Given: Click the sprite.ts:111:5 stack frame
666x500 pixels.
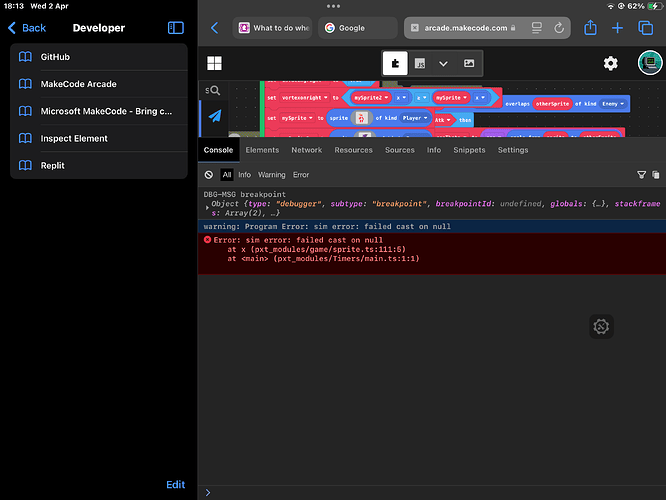Looking at the screenshot, I should click(316, 249).
